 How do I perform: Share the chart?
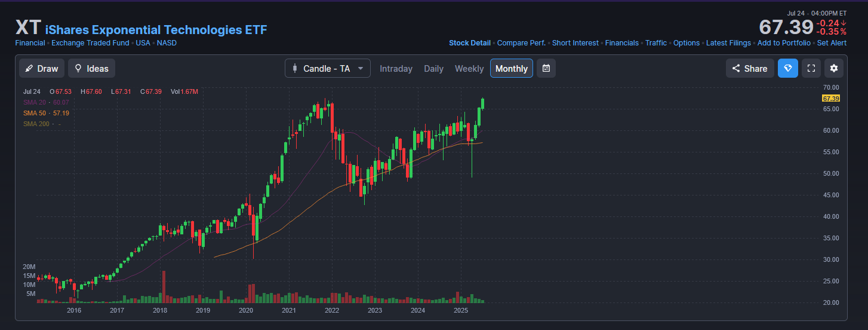pos(750,68)
